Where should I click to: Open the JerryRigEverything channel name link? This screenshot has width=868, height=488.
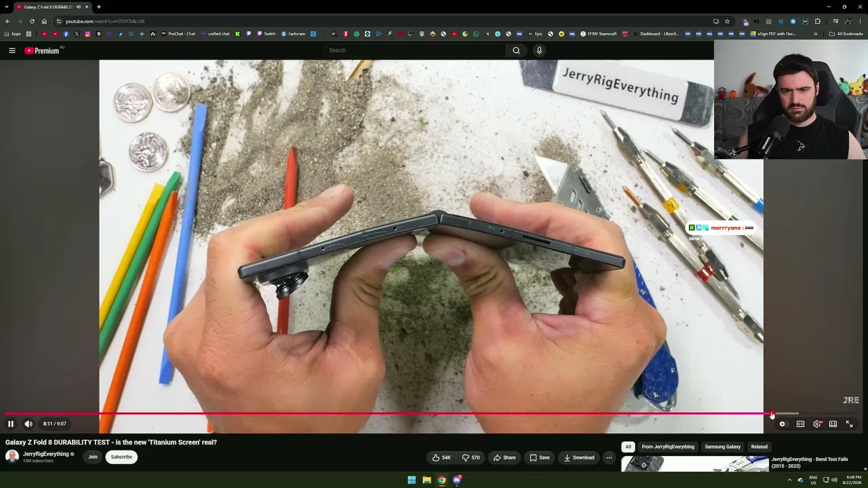coord(46,454)
